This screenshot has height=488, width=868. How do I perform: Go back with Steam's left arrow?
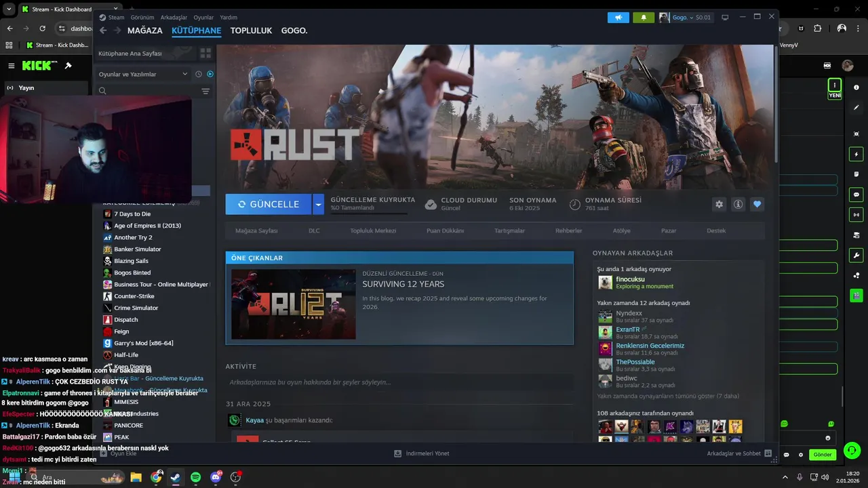click(x=103, y=30)
